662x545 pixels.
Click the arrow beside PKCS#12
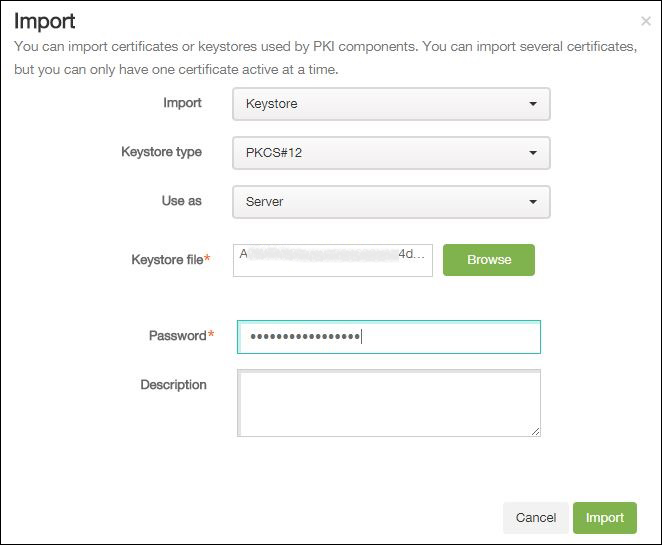coord(533,153)
